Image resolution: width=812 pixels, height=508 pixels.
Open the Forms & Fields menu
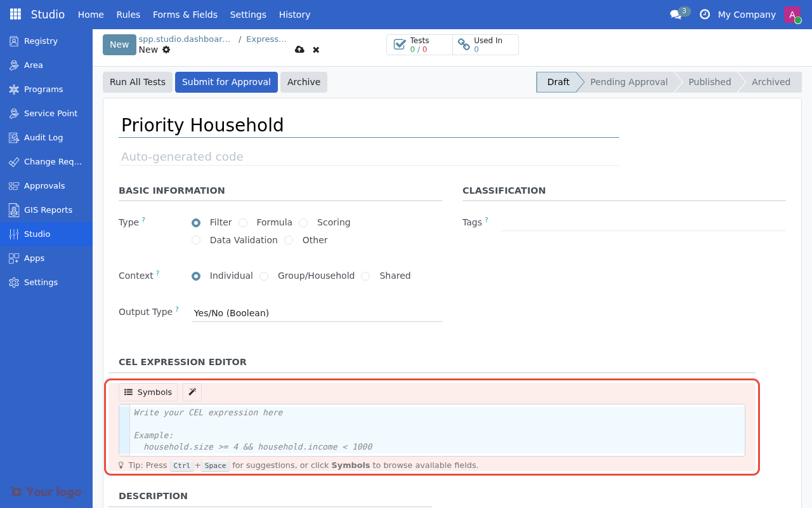pos(185,15)
